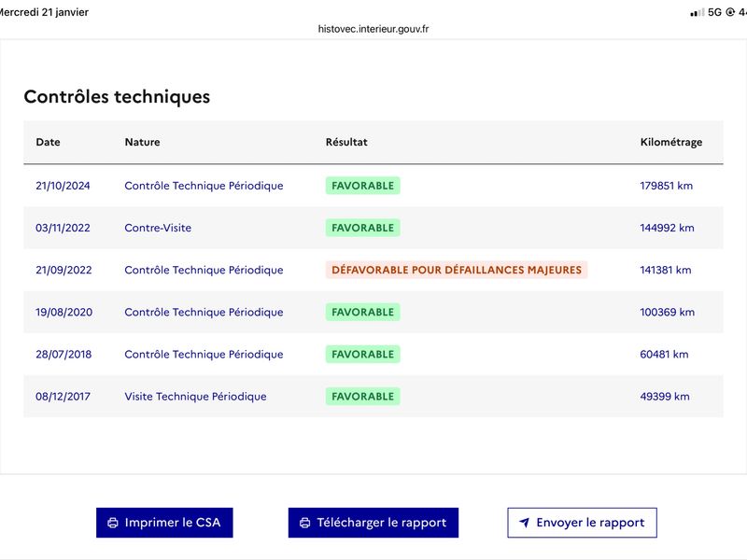
Task: Select the Kilométrage column header
Action: point(670,142)
